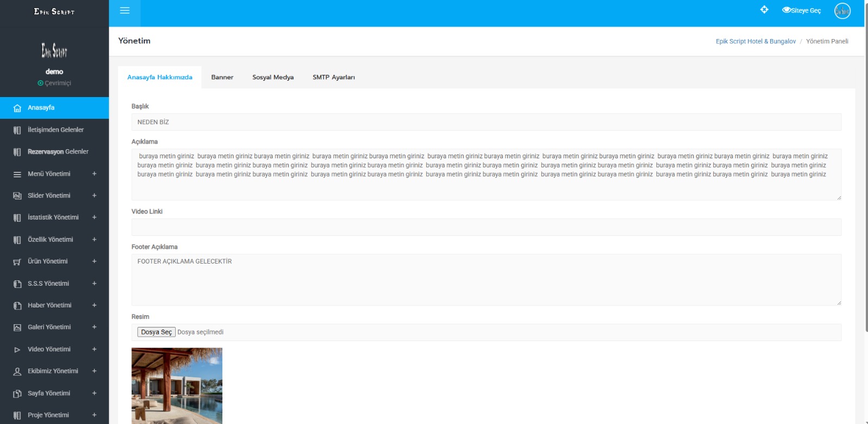Click the Video Yönetimi play icon

point(17,350)
